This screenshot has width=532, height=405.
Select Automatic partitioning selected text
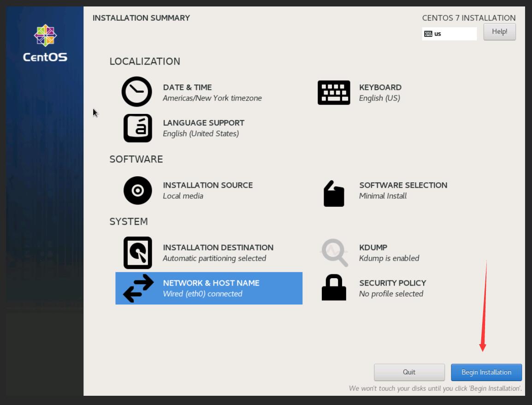coord(214,258)
